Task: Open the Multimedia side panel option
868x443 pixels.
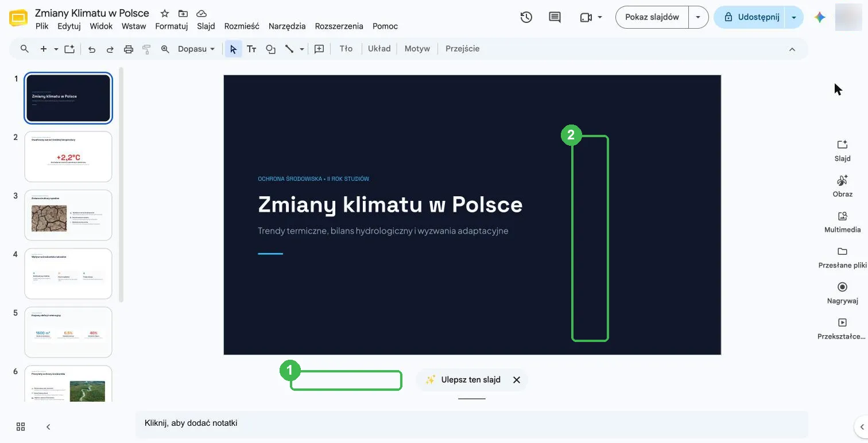Action: (x=842, y=222)
